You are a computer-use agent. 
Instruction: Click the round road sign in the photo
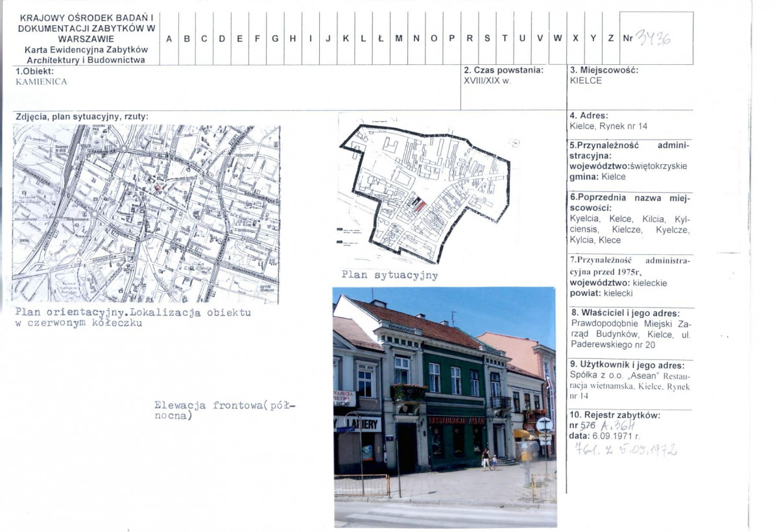pyautogui.click(x=544, y=424)
